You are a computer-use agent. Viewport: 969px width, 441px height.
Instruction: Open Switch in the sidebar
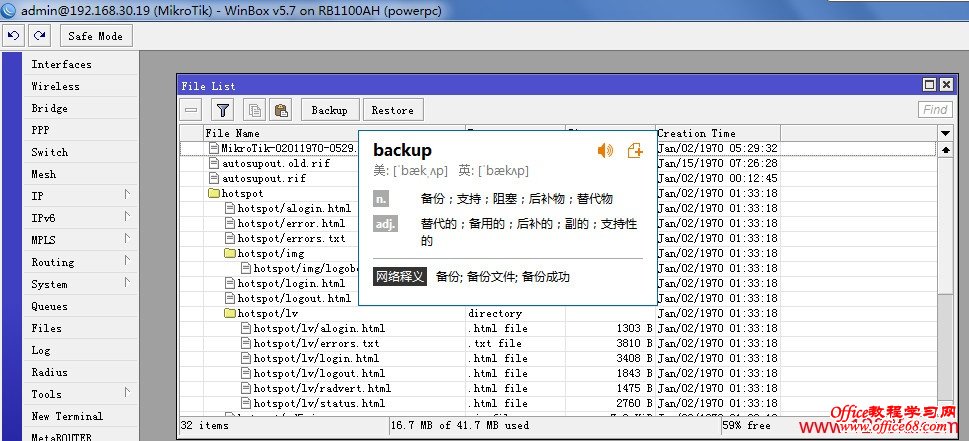tap(49, 152)
